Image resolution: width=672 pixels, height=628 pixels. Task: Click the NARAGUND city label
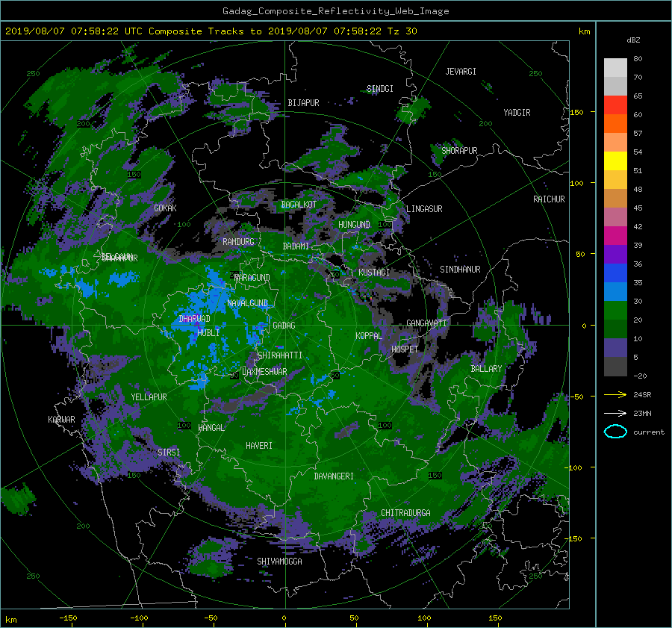(252, 278)
